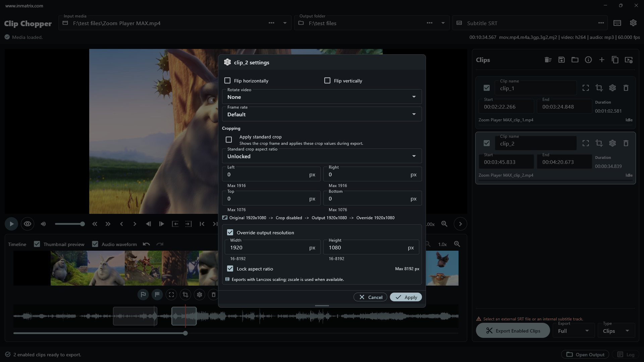Click the crop icon under the timeline
Viewport: 644px width, 362px height.
coord(185,295)
